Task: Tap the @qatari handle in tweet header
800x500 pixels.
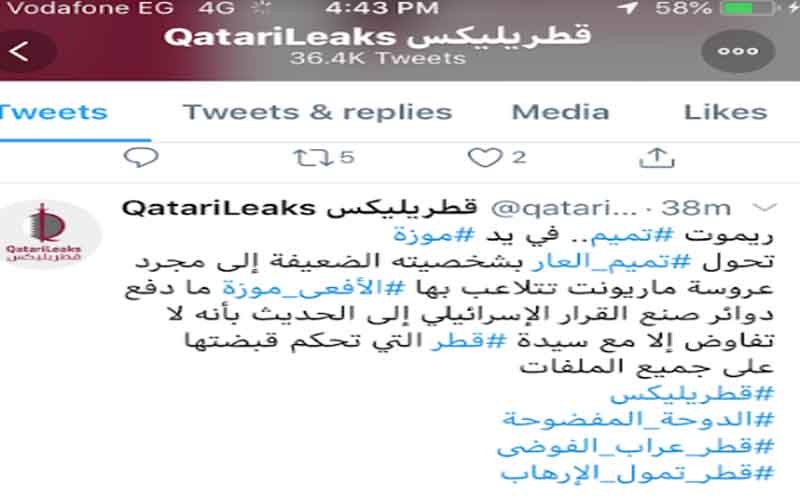Action: 564,208
